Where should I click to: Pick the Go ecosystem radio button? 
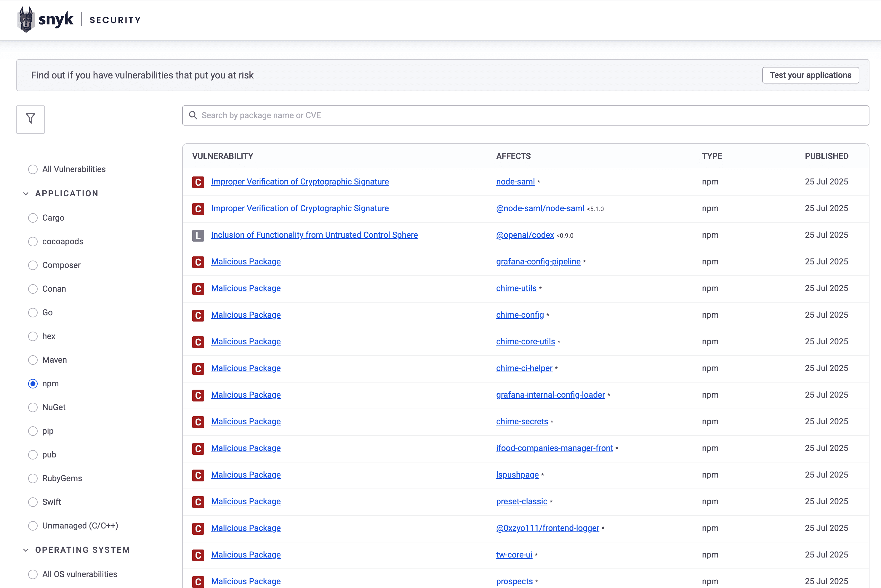33,312
